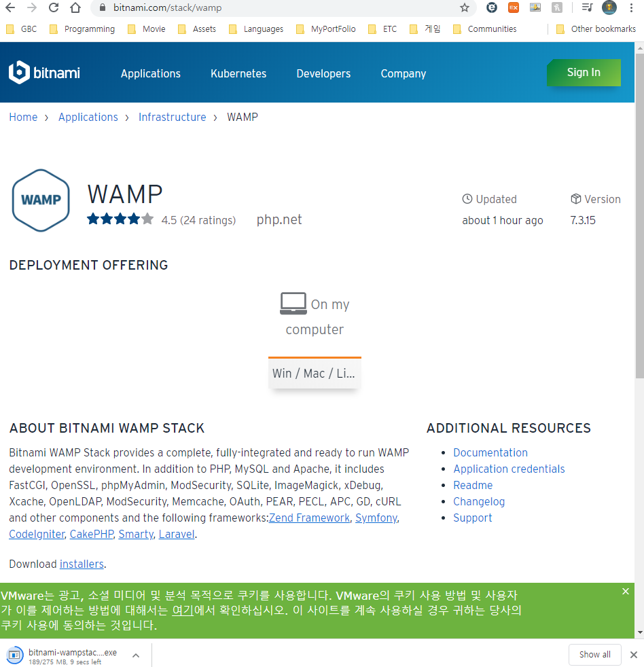Click the five-star rating icons

click(120, 219)
